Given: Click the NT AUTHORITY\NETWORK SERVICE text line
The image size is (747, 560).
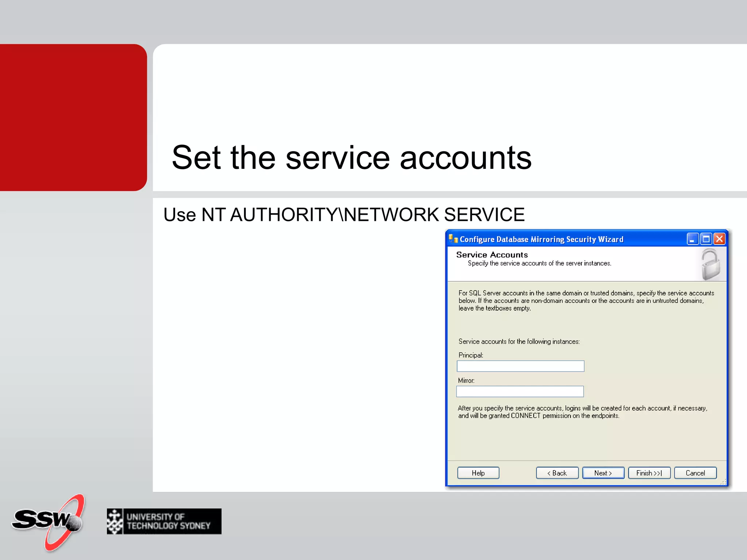Looking at the screenshot, I should pyautogui.click(x=344, y=214).
